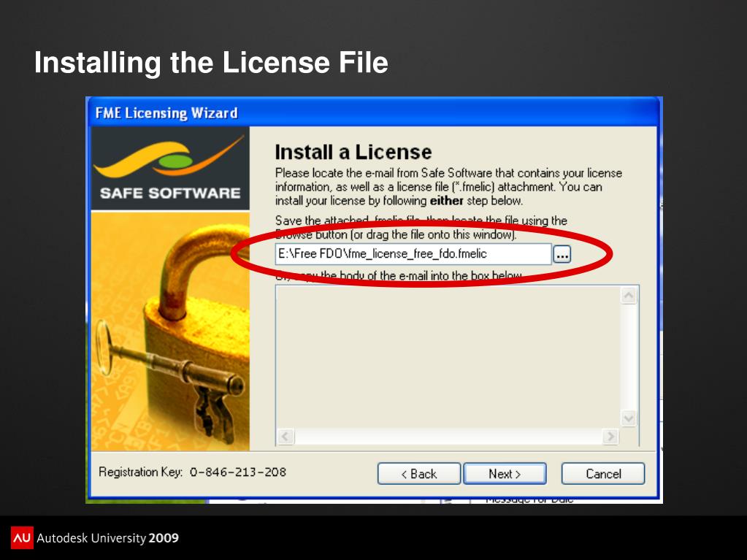Click the horizontal scroll right arrow
747x560 pixels.
(610, 436)
